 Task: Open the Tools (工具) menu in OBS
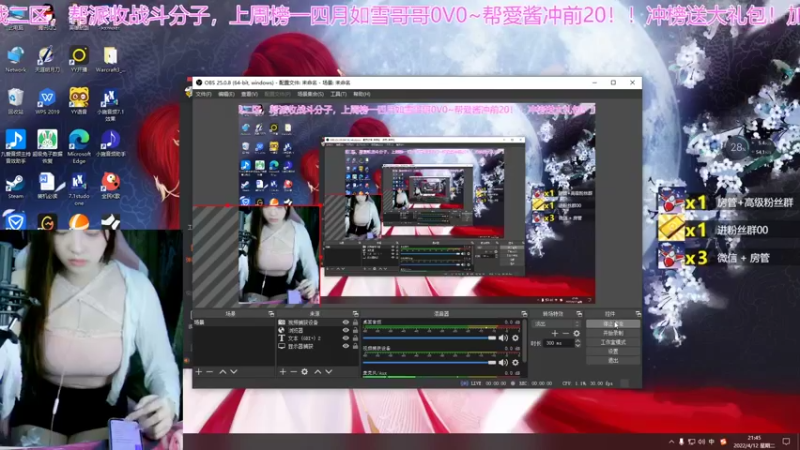338,94
